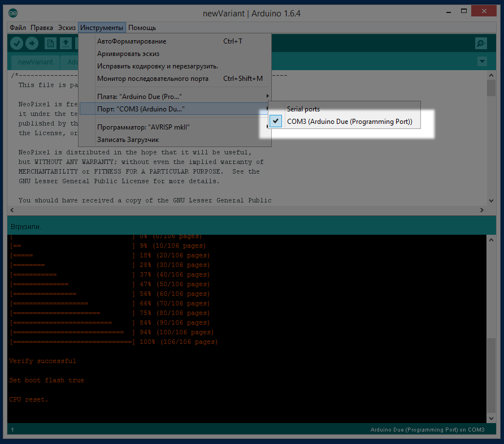Click the console scrollbar thumb

coord(491,375)
